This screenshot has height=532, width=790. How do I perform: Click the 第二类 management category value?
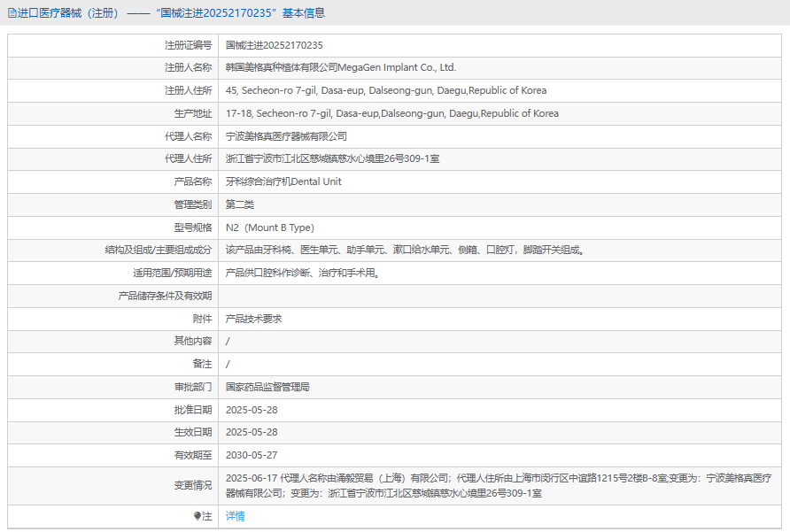pyautogui.click(x=240, y=204)
